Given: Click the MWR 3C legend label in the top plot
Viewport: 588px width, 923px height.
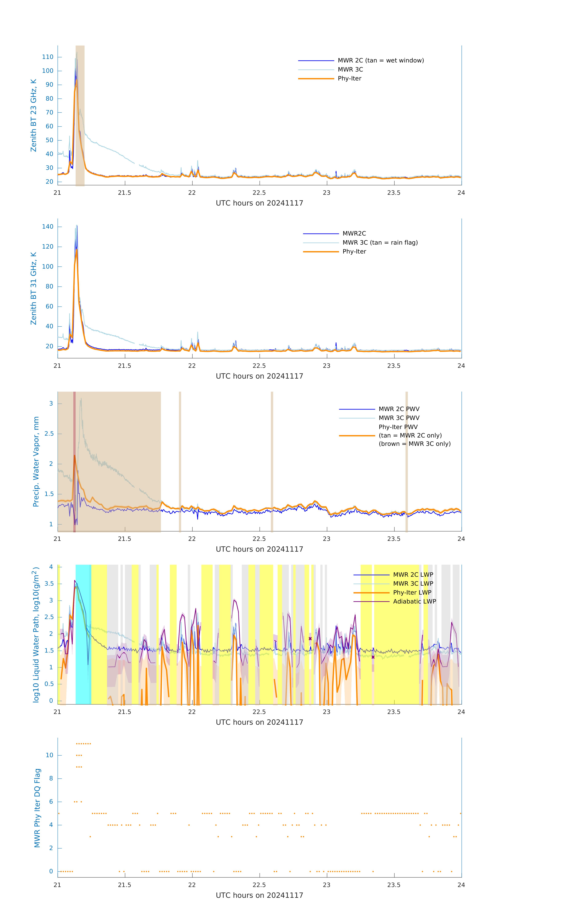Looking at the screenshot, I should click(350, 69).
